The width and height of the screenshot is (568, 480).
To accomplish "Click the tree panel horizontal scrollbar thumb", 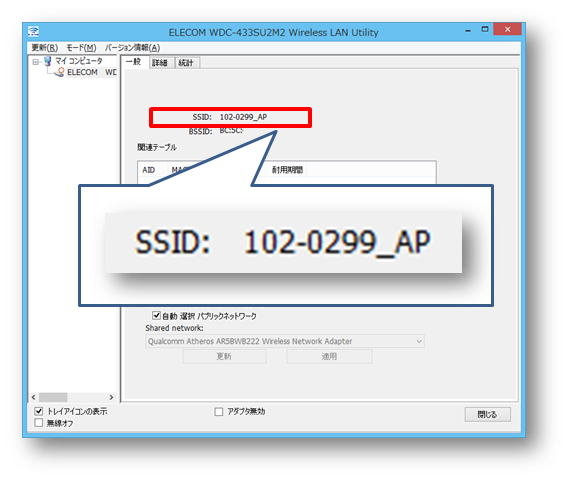I will click(x=53, y=397).
